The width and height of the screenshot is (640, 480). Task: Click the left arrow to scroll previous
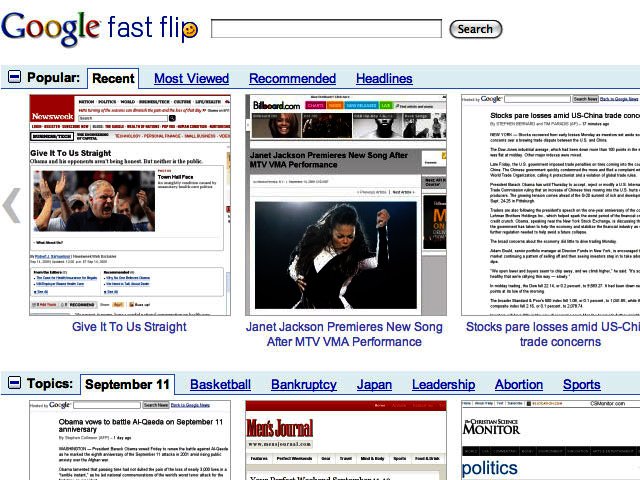click(x=11, y=205)
